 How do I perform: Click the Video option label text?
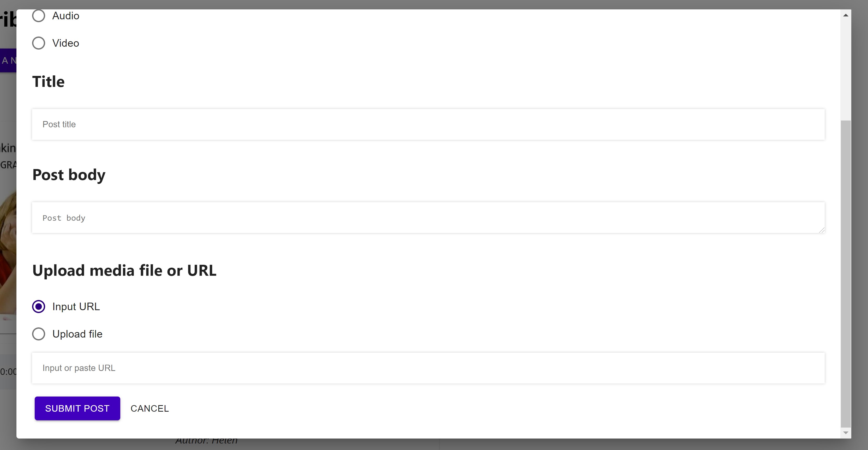tap(66, 43)
